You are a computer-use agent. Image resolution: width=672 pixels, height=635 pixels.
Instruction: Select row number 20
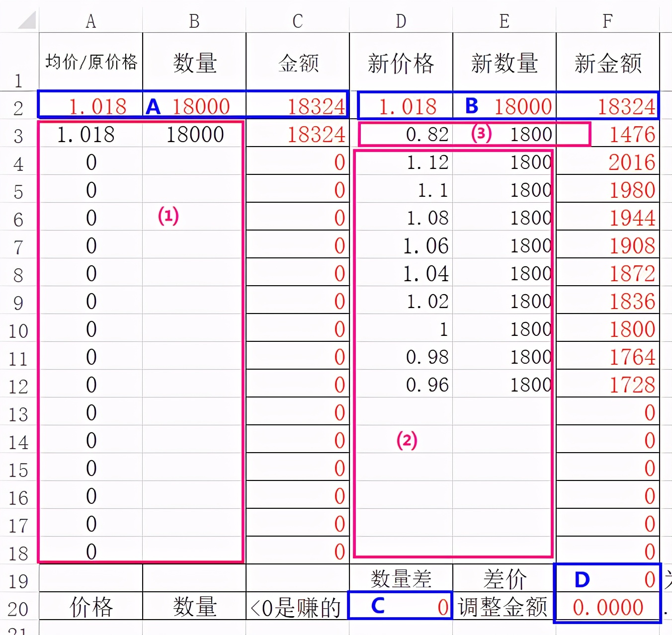19,607
